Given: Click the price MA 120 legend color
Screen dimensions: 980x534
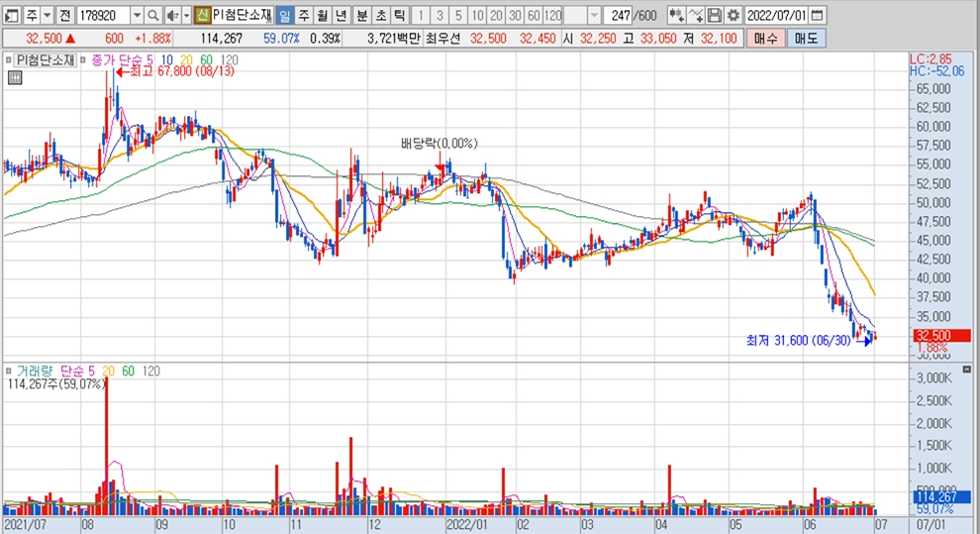Looking at the screenshot, I should (x=230, y=60).
